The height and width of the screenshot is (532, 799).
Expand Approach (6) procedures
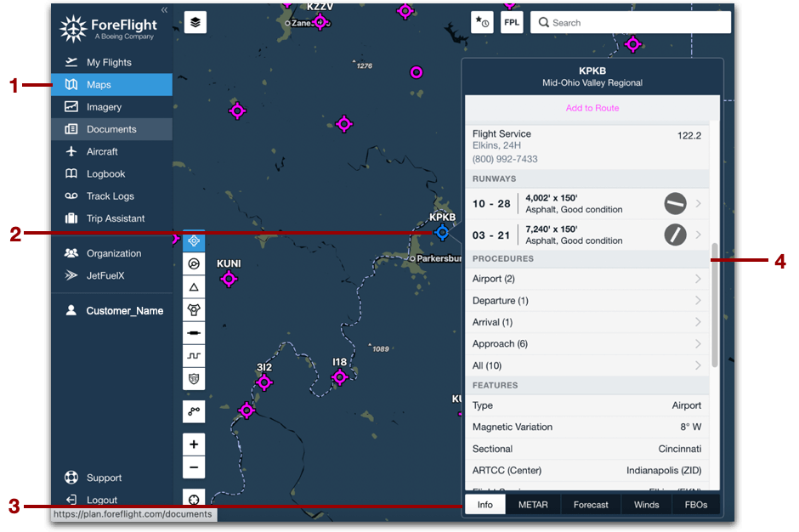[x=587, y=344]
